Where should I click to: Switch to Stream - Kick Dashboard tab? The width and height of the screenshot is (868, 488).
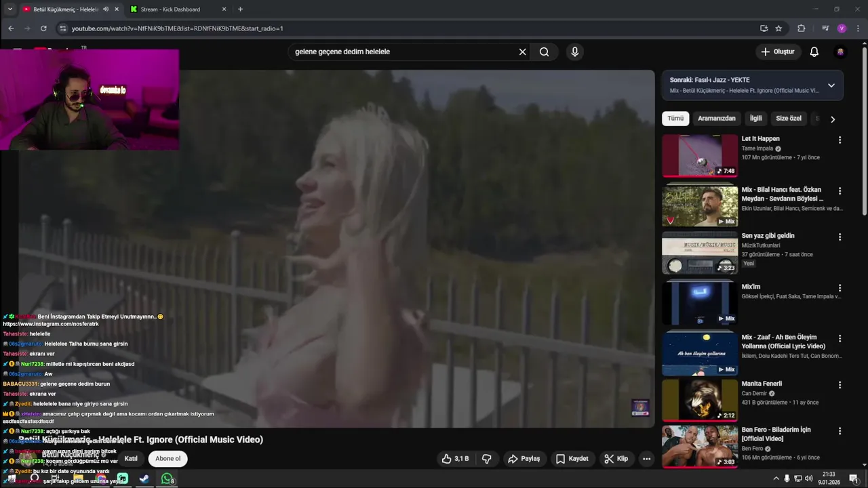(x=178, y=9)
